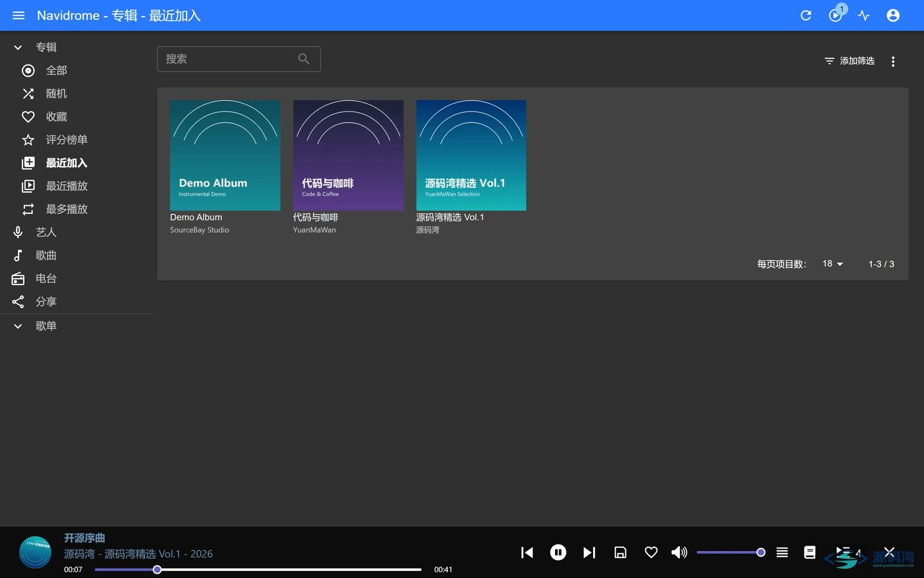Click now-playing cover art in player
924x578 pixels.
pos(35,553)
